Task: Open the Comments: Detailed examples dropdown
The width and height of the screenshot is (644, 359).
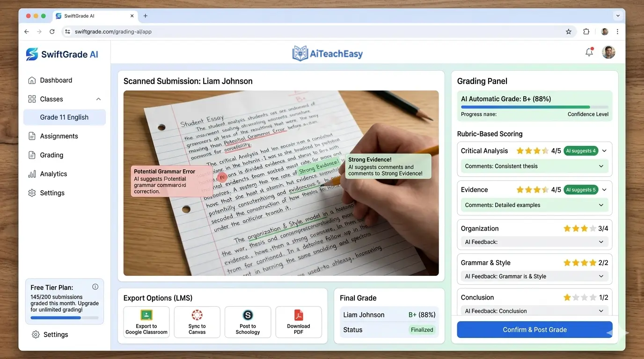Action: (601, 205)
